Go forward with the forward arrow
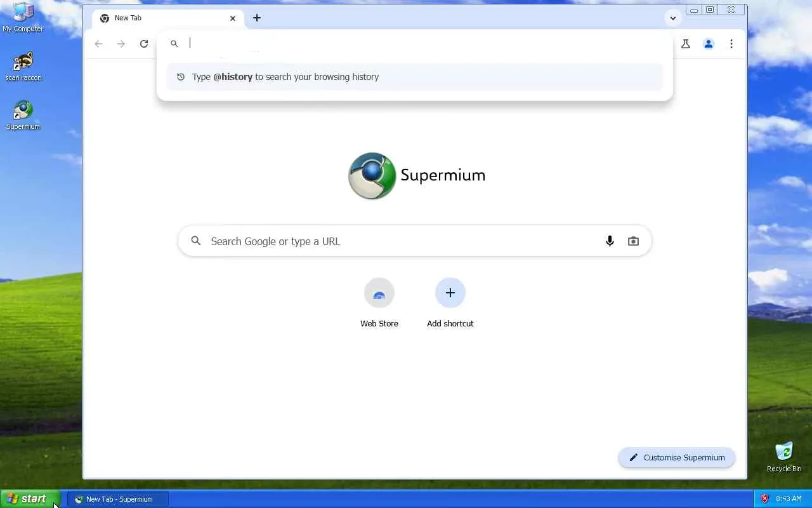The image size is (812, 508). click(121, 44)
